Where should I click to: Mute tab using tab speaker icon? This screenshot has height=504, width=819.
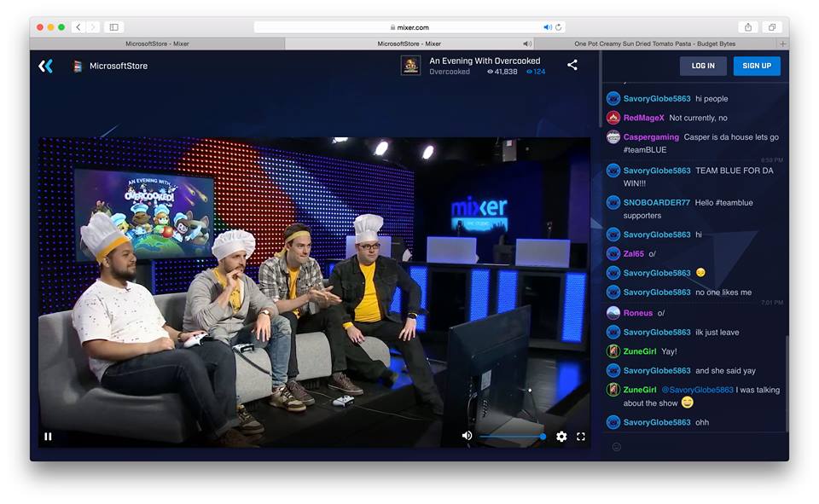527,43
